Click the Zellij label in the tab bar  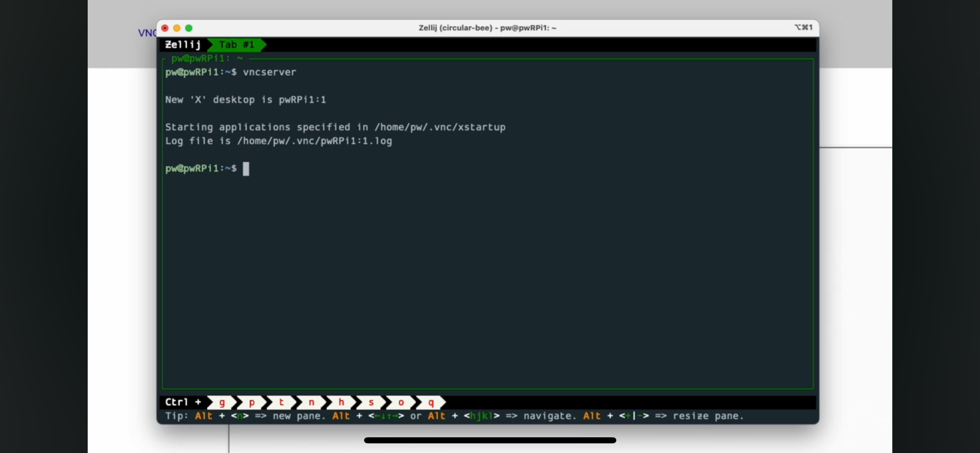click(183, 45)
